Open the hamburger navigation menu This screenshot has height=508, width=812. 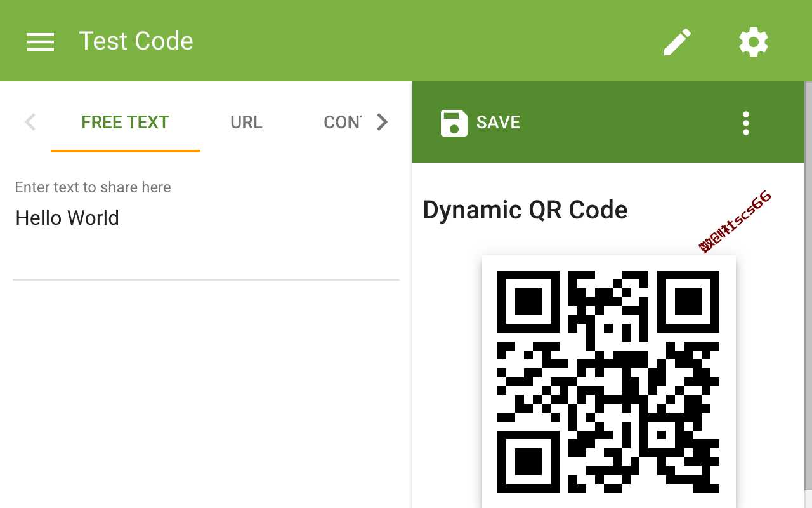[41, 42]
